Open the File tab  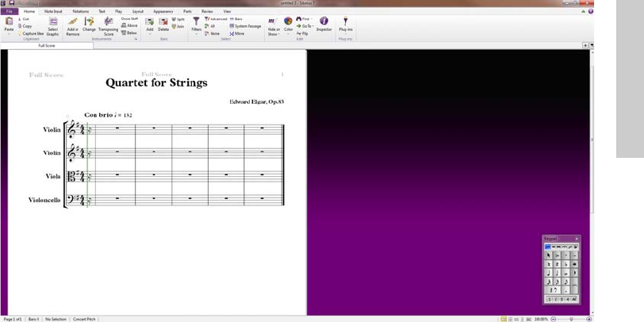[10, 11]
